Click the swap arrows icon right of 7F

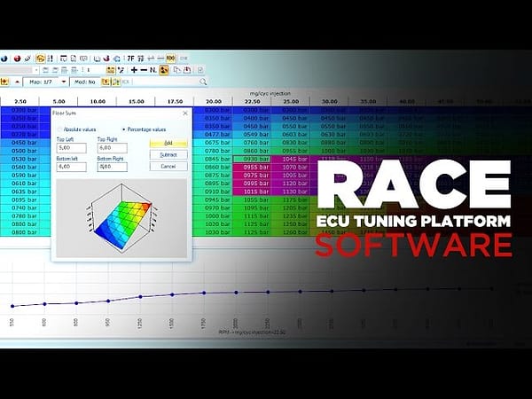pyautogui.click(x=151, y=59)
